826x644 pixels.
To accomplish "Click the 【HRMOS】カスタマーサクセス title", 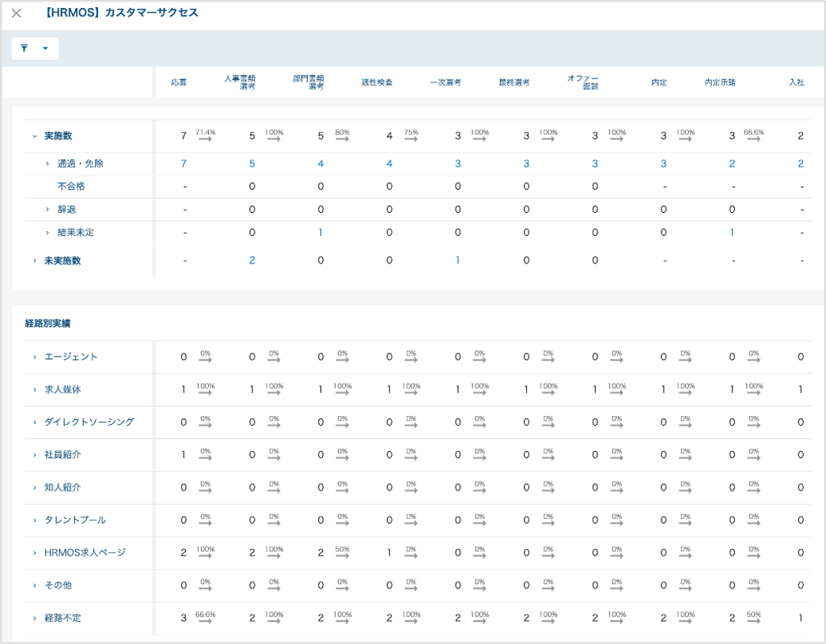I will [x=120, y=13].
